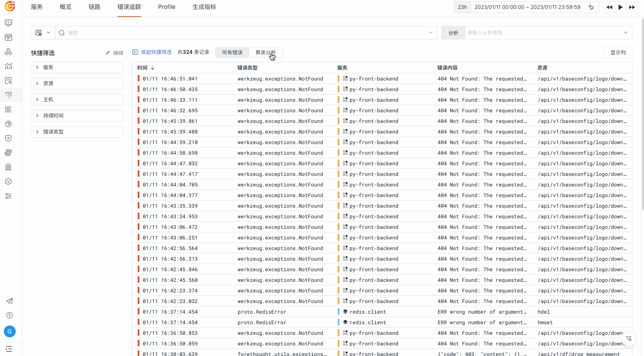This screenshot has width=644, height=356.
Task: Open the Profile tab
Action: [167, 7]
